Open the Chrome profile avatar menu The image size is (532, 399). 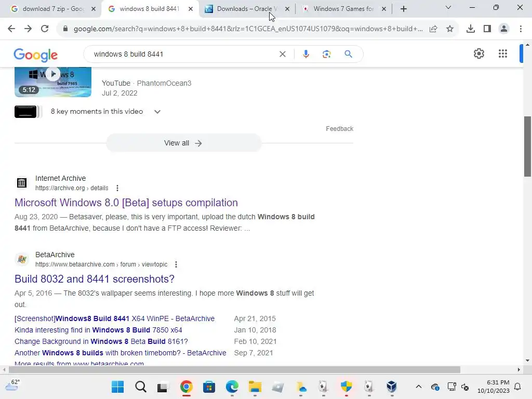[504, 29]
